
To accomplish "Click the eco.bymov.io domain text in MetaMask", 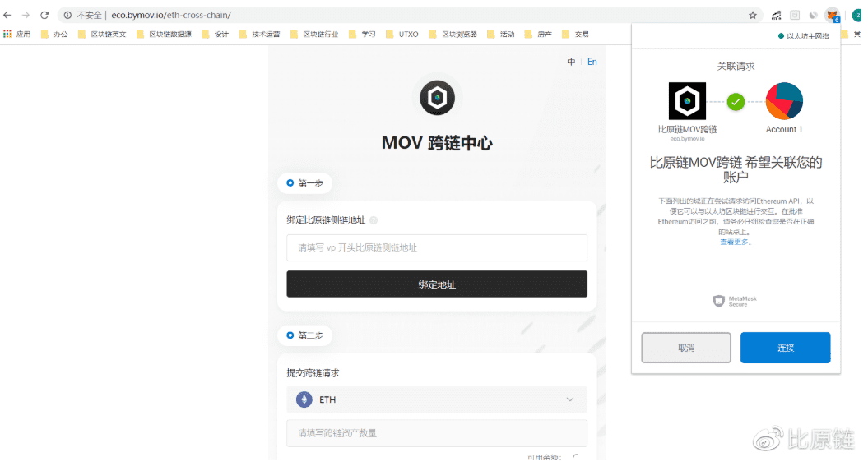I will 687,139.
